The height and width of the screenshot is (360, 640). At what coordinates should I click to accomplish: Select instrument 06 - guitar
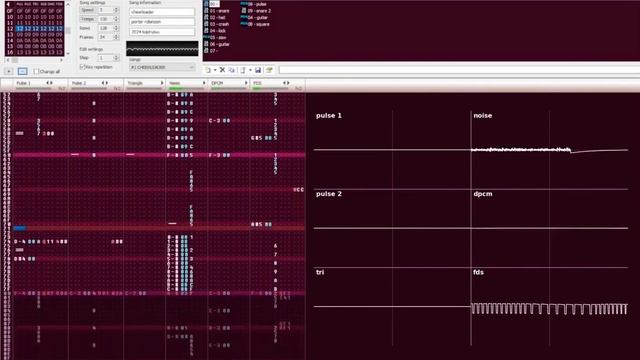[217, 44]
